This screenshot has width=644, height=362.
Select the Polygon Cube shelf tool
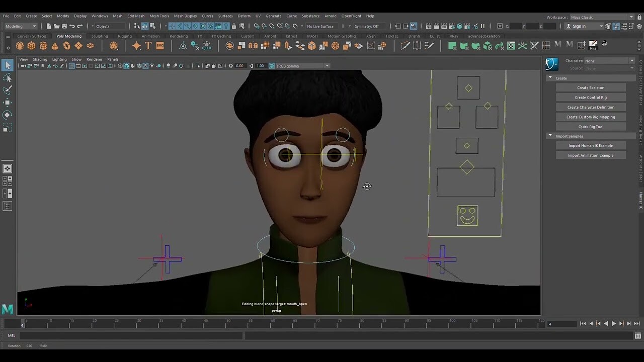(31, 46)
